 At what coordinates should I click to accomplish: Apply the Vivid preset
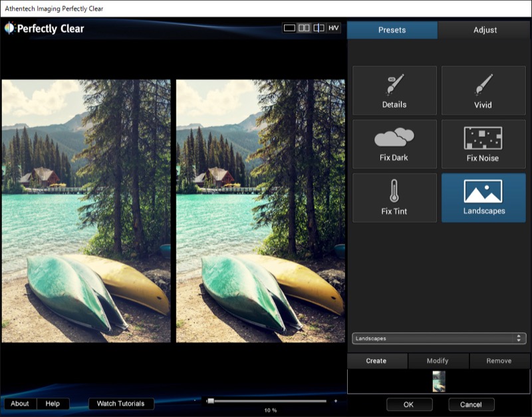click(483, 90)
